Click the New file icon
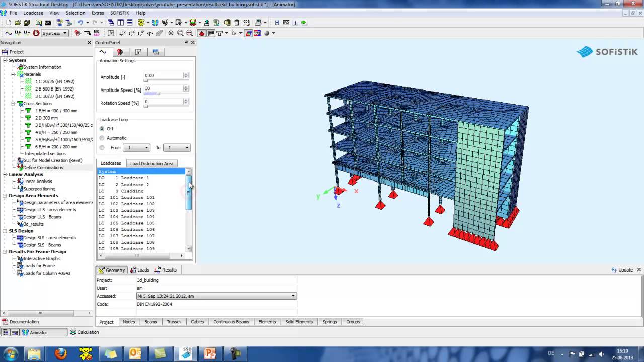 (x=9, y=23)
